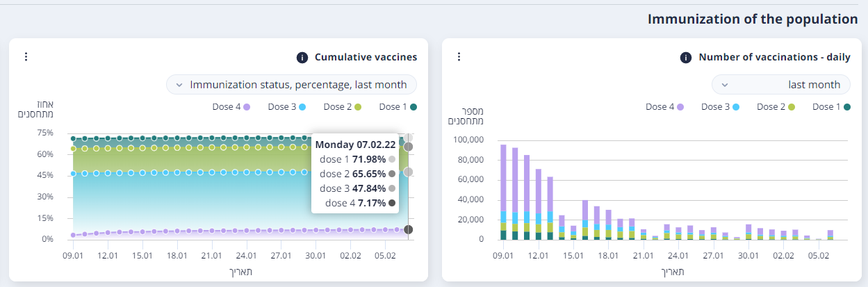The image size is (868, 287).
Task: Hide Dose 1 series in daily vaccinations chart
Action: coord(830,107)
